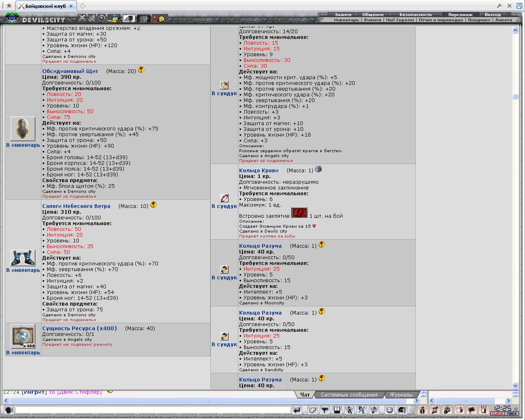Open the Поединки submenu link
The height and width of the screenshot is (420, 525).
(x=479, y=20)
